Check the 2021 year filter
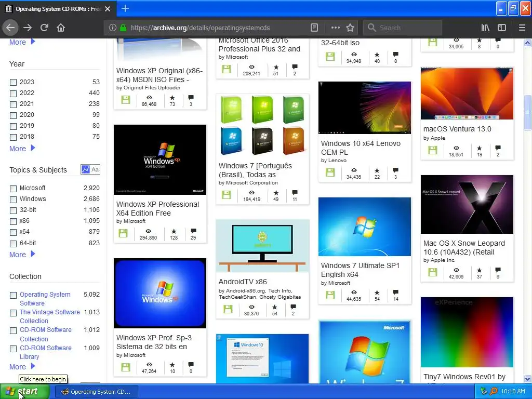This screenshot has width=532, height=399. coord(13,104)
